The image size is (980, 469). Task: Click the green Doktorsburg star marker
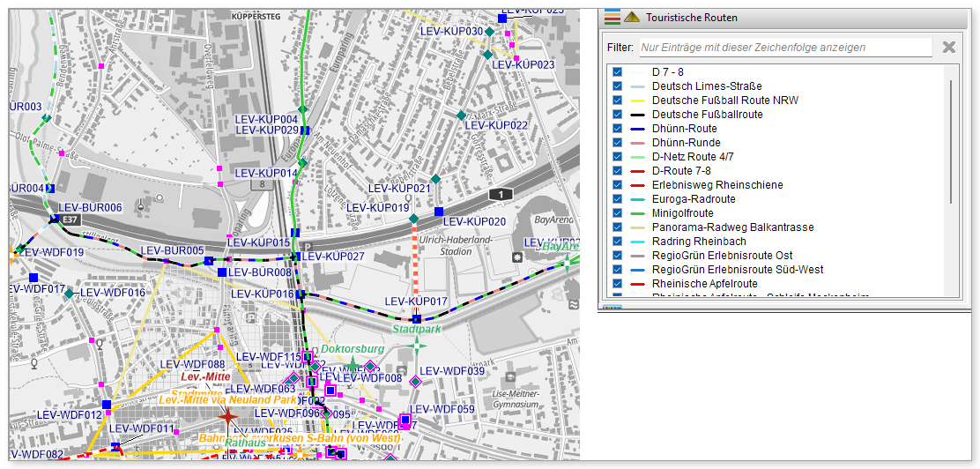(x=353, y=365)
